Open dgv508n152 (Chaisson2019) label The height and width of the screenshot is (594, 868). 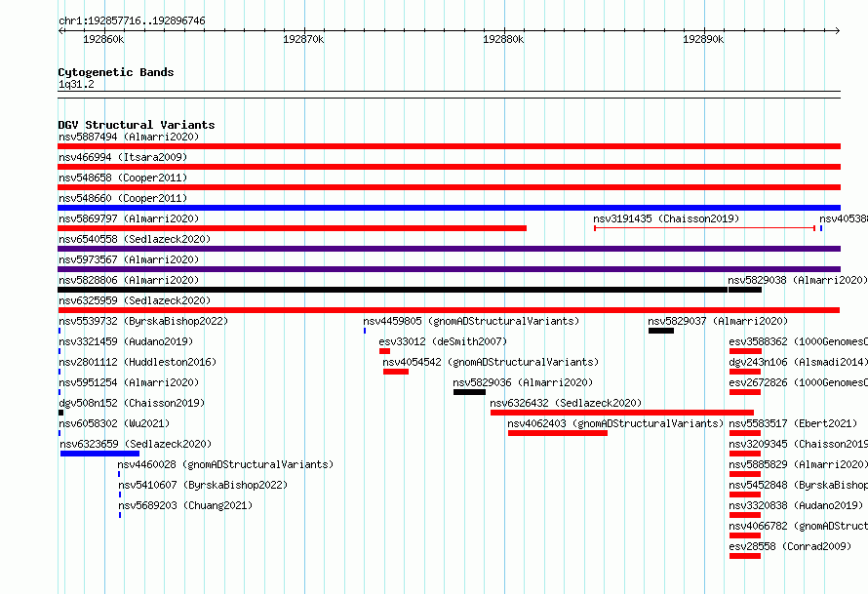click(132, 403)
